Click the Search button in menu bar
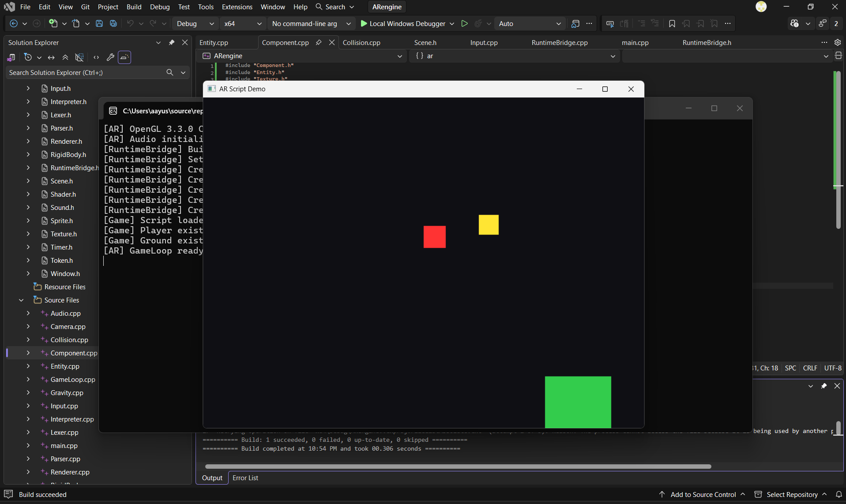 coord(335,7)
